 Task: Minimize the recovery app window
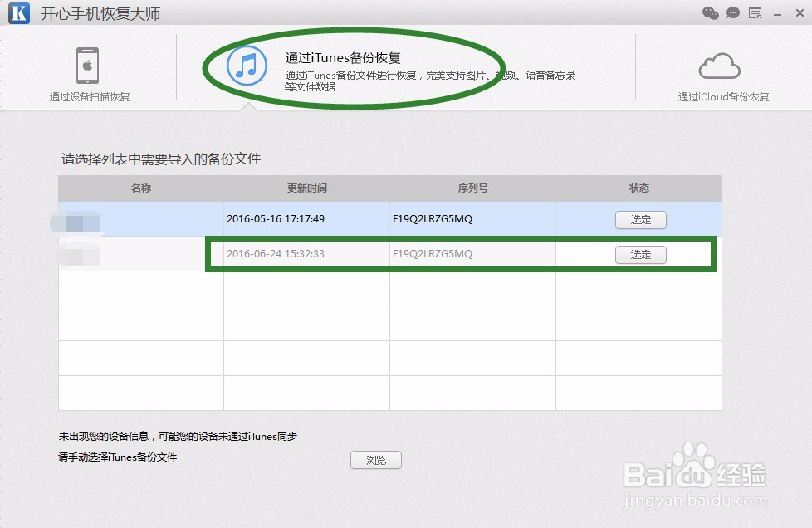777,15
